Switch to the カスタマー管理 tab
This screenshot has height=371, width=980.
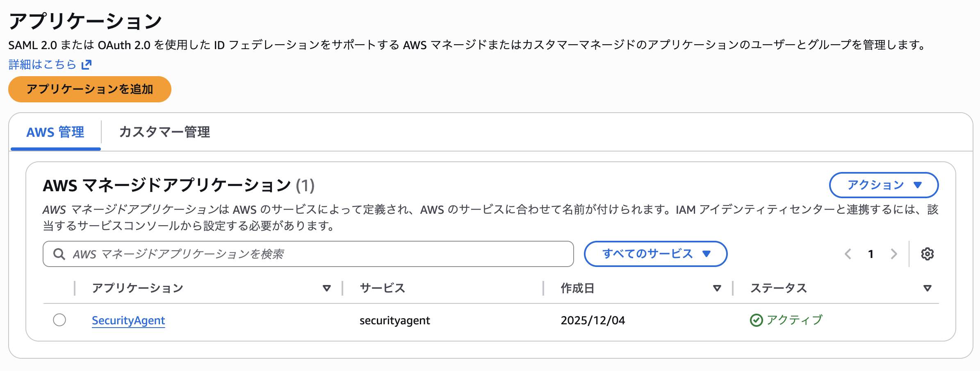point(164,132)
